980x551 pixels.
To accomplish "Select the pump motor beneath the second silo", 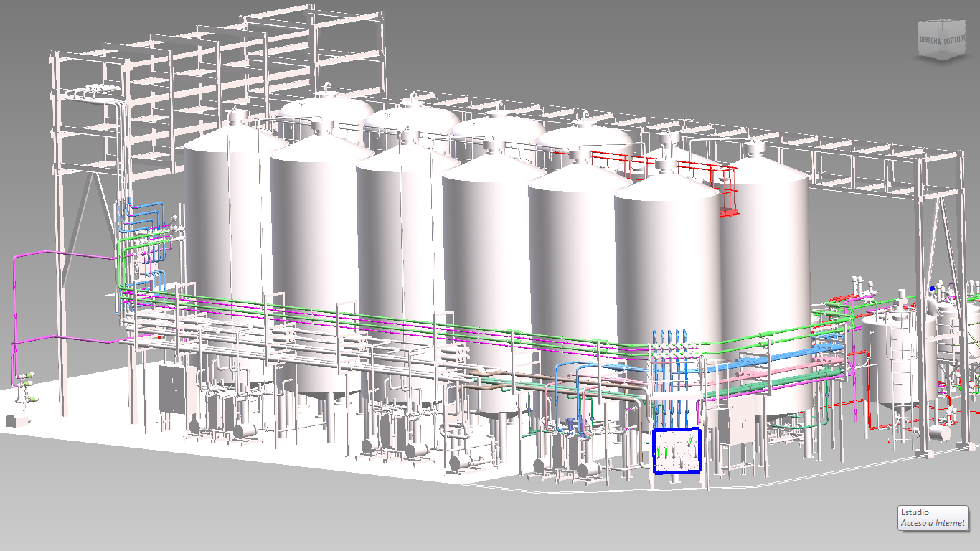I will [246, 430].
